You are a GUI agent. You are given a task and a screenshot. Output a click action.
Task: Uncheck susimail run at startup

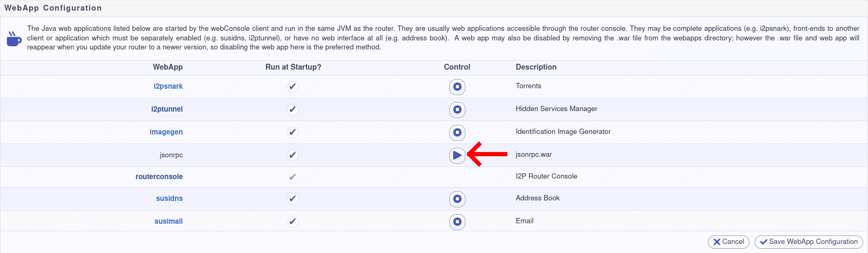[293, 222]
